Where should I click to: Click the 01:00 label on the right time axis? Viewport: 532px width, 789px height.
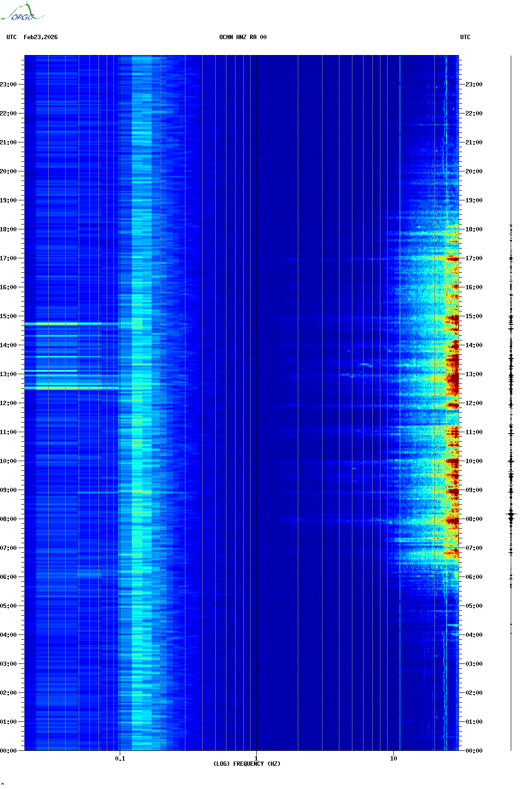(x=474, y=722)
